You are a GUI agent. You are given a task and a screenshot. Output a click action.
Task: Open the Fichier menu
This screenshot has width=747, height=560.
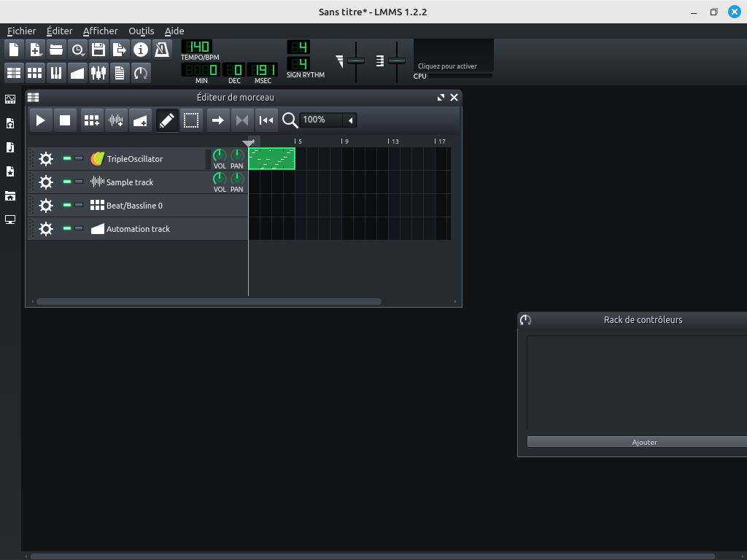21,31
